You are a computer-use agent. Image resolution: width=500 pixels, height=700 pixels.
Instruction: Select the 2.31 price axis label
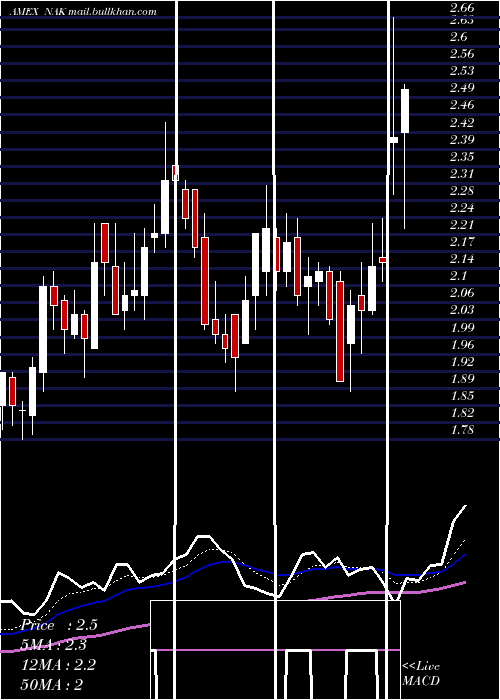462,174
